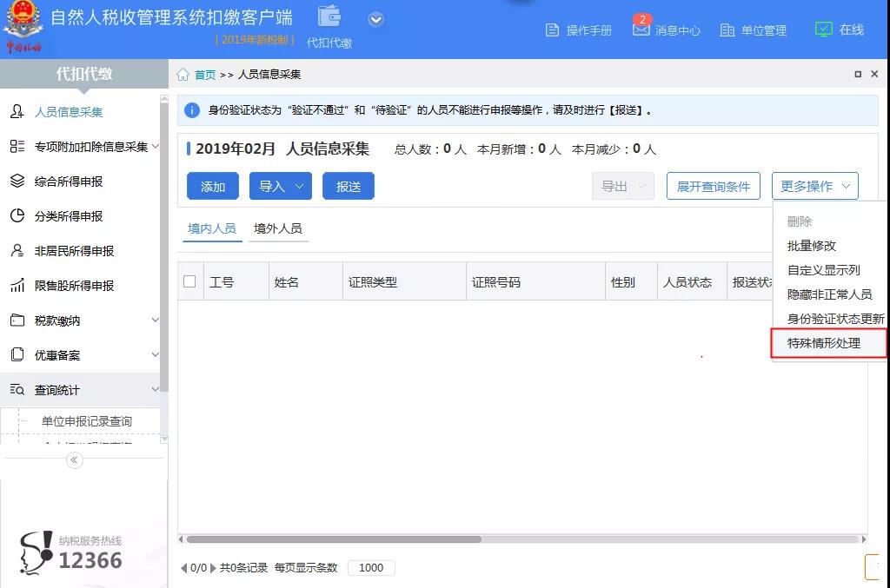Click the 首页 home breadcrumb icon
The image size is (890, 588).
click(x=183, y=75)
